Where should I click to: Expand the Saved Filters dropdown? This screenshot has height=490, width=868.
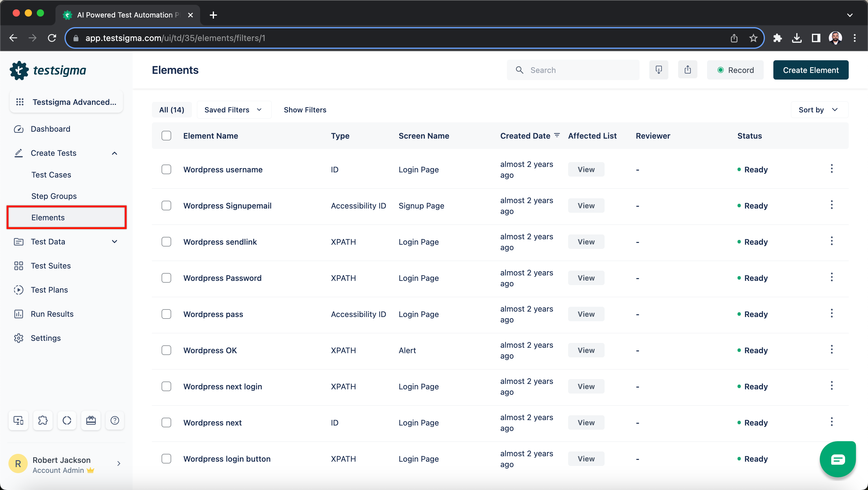point(233,110)
